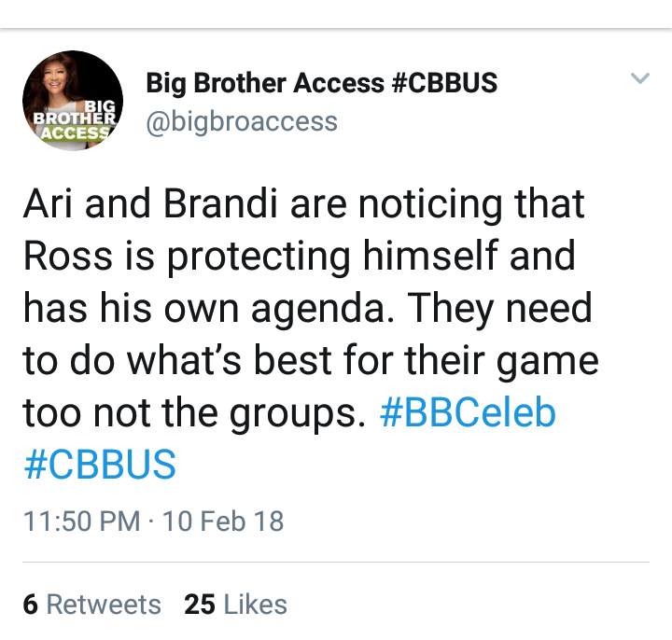Screen dimensions: 672x640
Task: Open the @bigbroaccess handle link
Action: click(242, 121)
